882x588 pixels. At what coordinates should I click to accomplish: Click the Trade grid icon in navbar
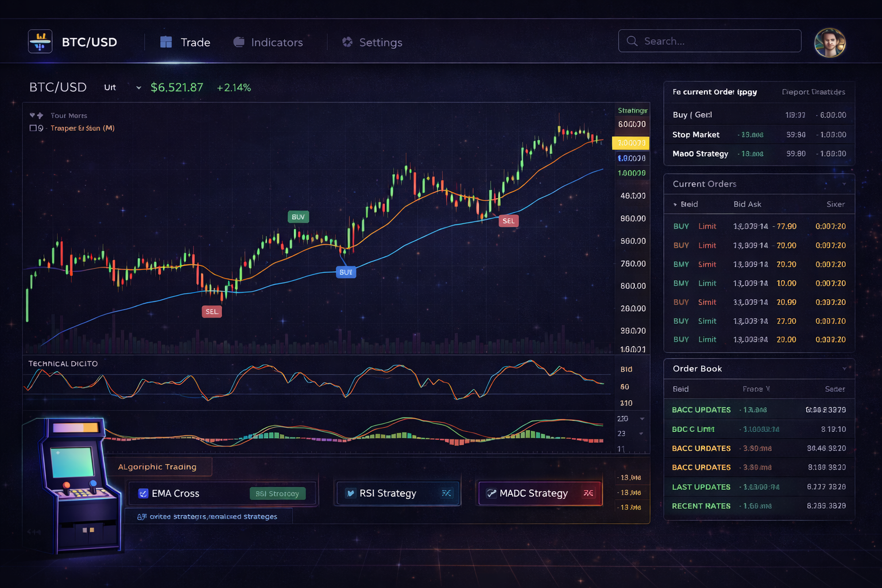click(166, 41)
